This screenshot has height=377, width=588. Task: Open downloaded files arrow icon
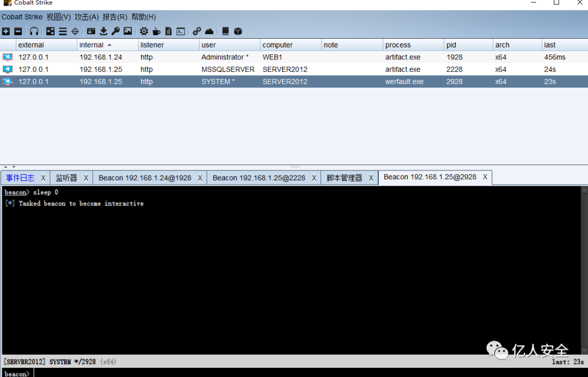[103, 32]
